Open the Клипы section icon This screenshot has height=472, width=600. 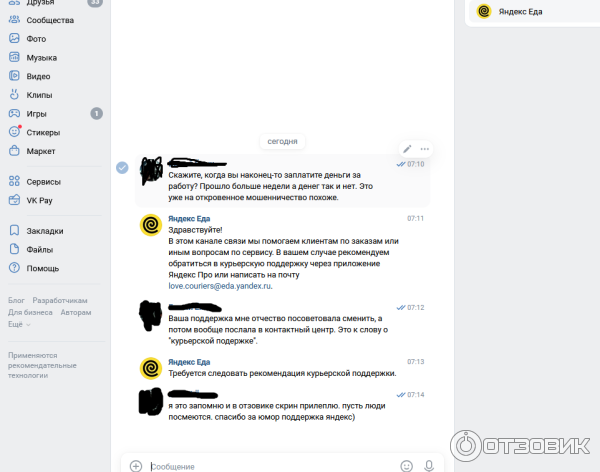click(14, 95)
